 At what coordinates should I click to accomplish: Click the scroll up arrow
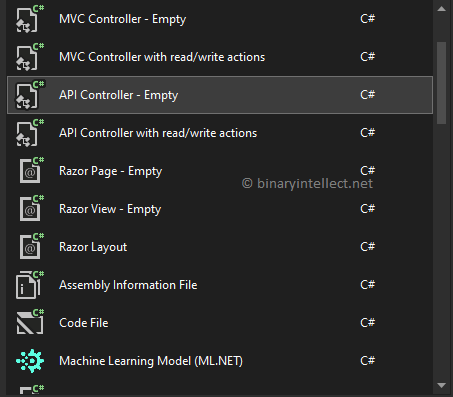[x=442, y=9]
